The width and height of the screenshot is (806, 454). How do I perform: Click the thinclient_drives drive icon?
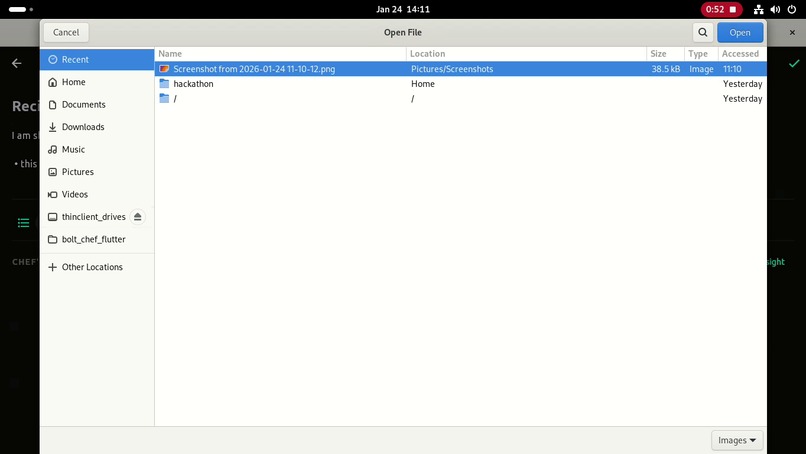click(52, 217)
